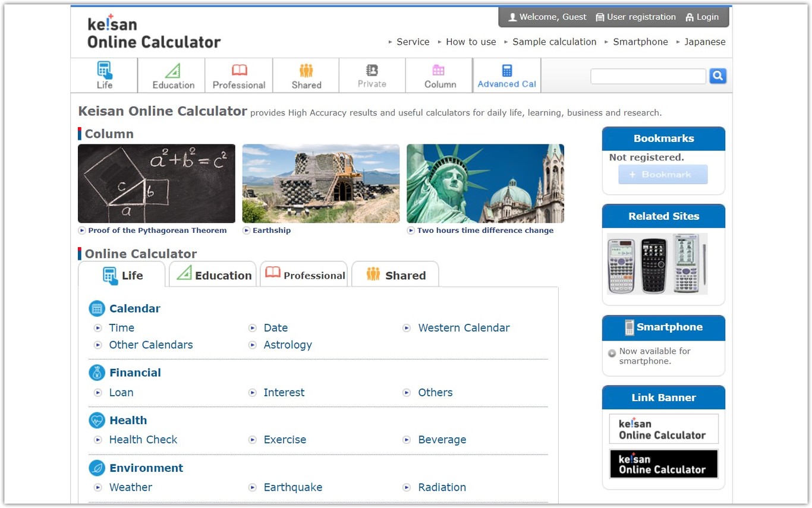The width and height of the screenshot is (812, 508).
Task: Open the Exercise link
Action: pyautogui.click(x=285, y=440)
